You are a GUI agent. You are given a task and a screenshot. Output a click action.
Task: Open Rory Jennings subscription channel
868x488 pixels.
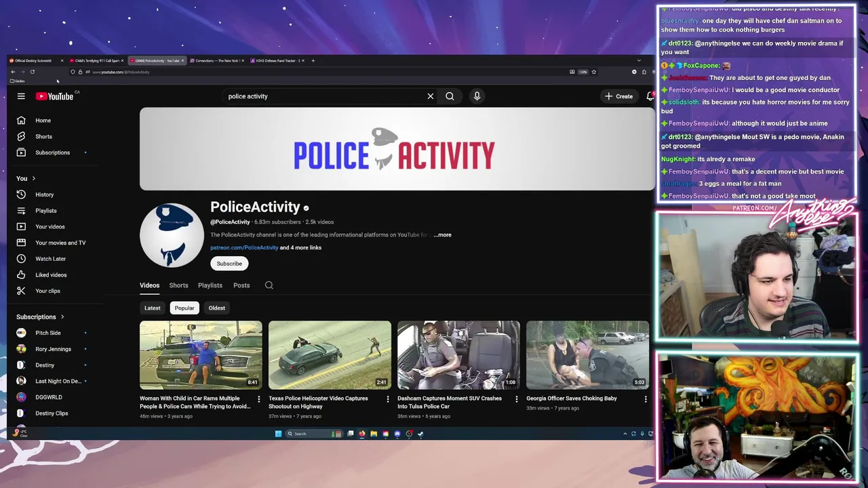(53, 349)
